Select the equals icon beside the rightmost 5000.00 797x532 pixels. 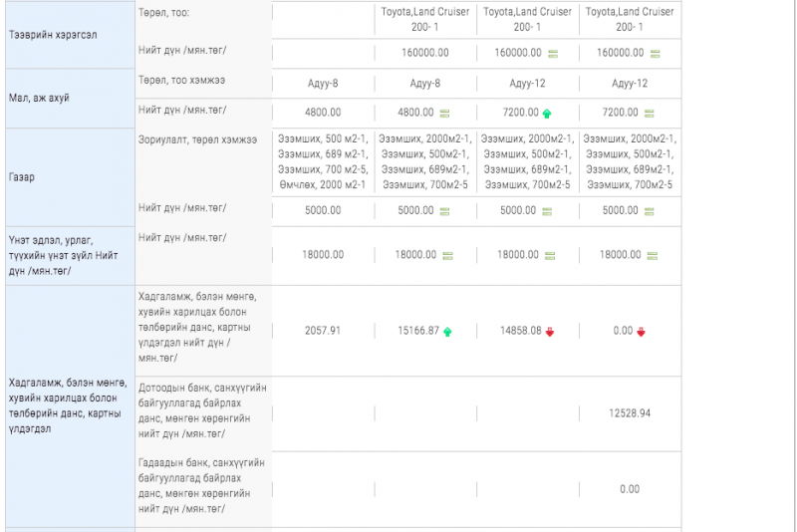[x=649, y=211]
